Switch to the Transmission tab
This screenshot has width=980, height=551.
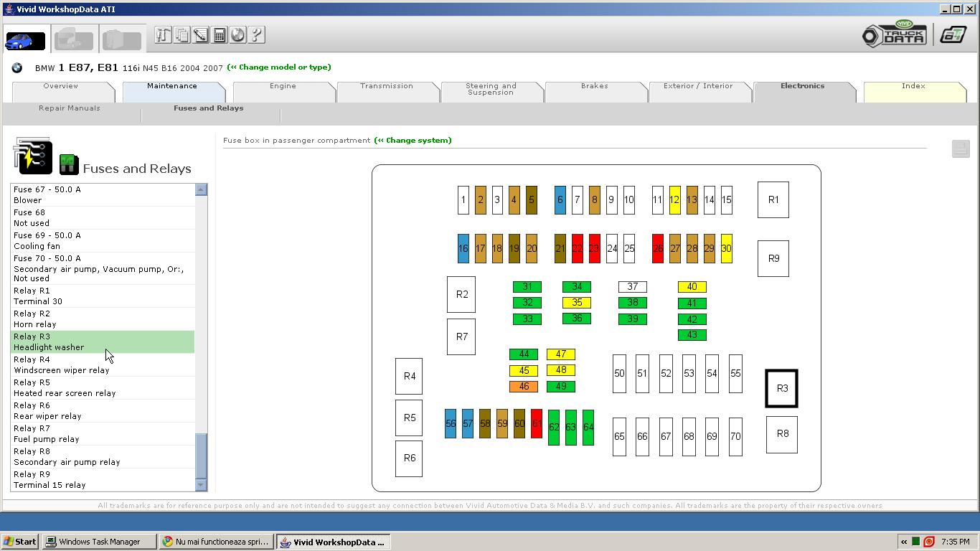point(387,91)
